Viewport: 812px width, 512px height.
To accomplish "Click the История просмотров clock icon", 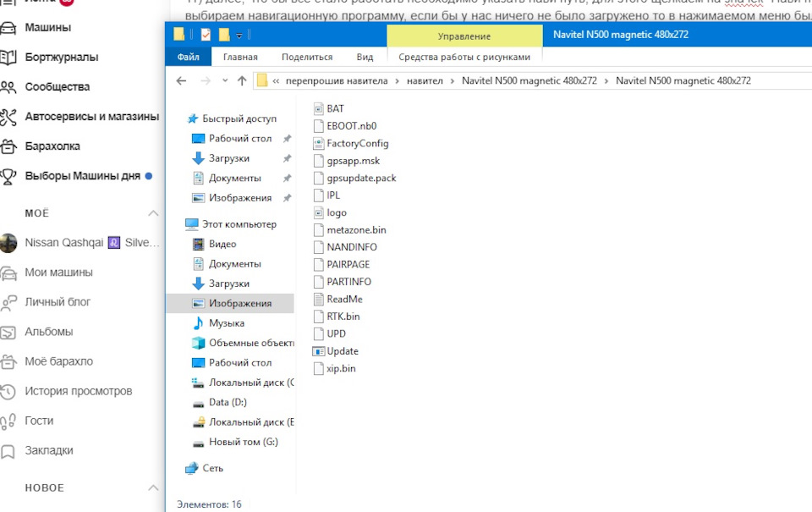I will tap(8, 392).
